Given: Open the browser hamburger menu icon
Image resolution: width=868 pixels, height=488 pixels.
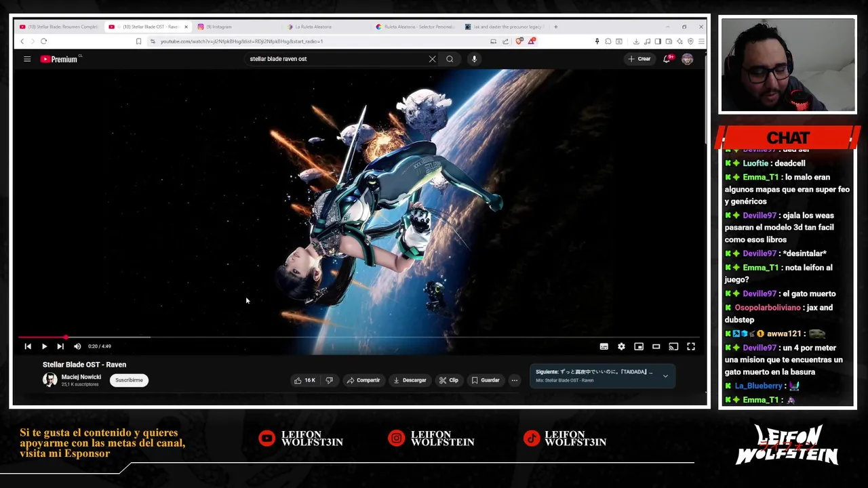Looking at the screenshot, I should (x=701, y=41).
